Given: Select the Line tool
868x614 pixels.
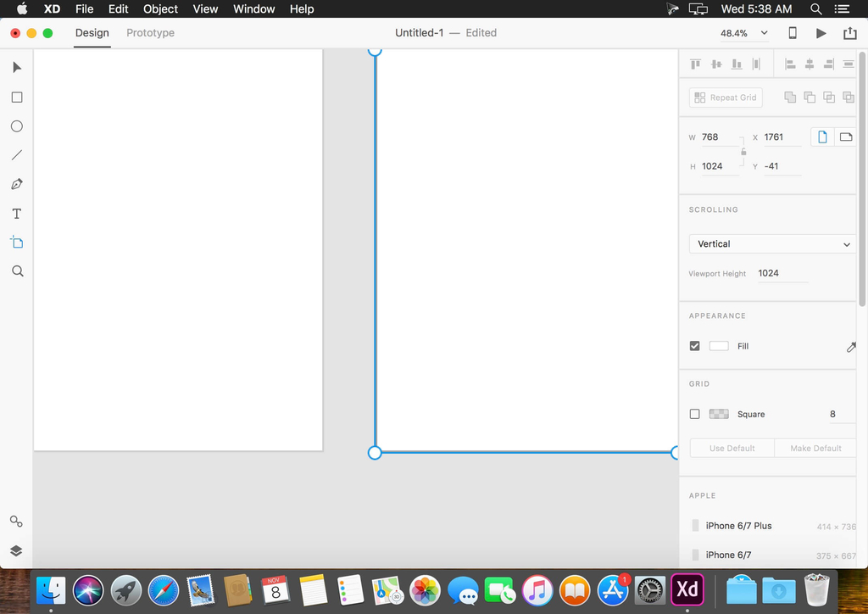Looking at the screenshot, I should pos(16,155).
